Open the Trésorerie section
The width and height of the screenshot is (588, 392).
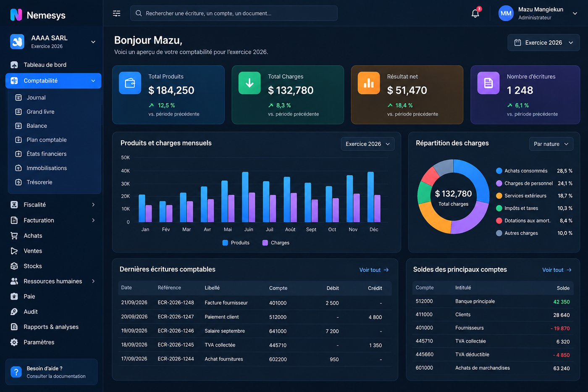tap(39, 182)
